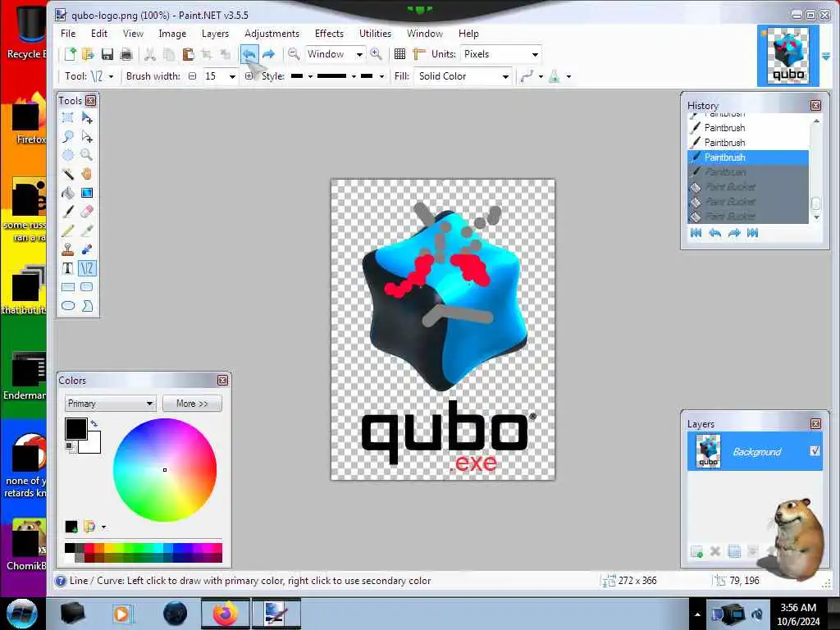Select the highlighted Paintbrush history entry
Screen dimensions: 840x630
point(748,157)
